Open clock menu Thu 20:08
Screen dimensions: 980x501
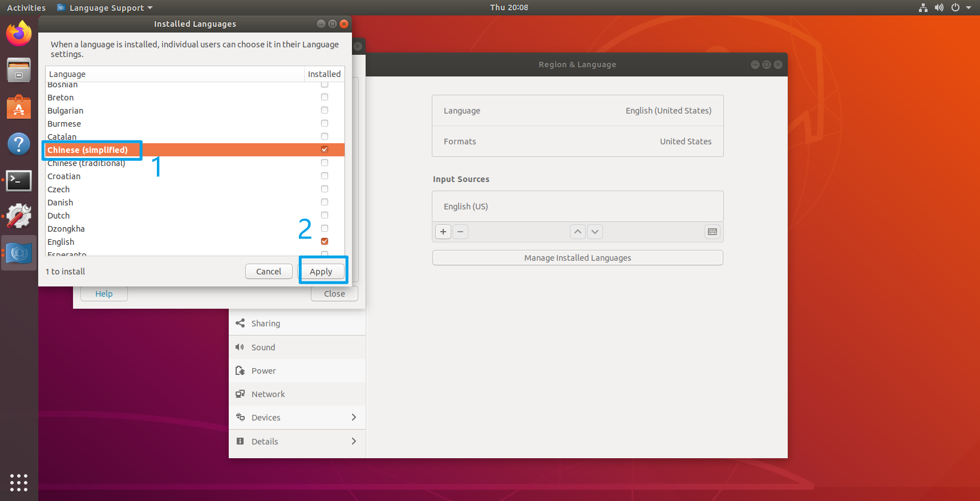[509, 7]
